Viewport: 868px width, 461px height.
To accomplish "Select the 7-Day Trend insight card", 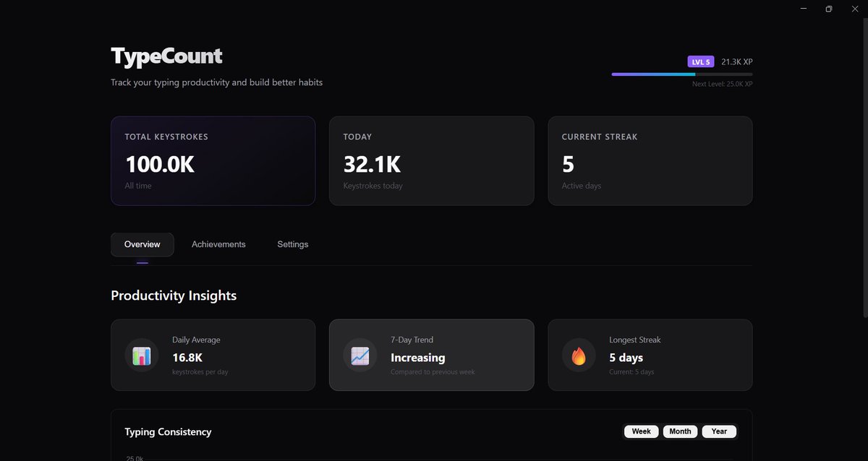I will point(432,355).
